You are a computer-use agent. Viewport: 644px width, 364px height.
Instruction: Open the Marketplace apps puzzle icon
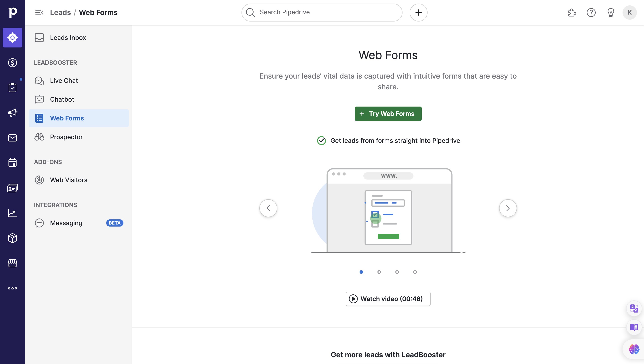[x=572, y=13]
